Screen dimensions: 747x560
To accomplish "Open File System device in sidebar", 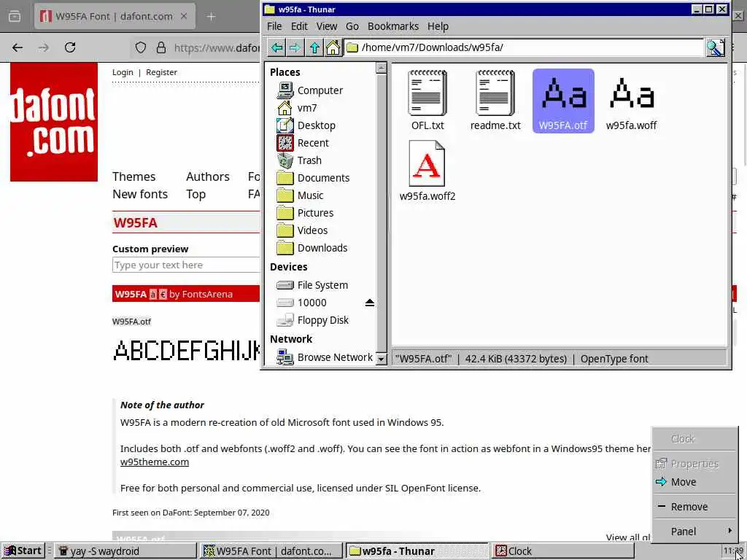I will (312, 285).
